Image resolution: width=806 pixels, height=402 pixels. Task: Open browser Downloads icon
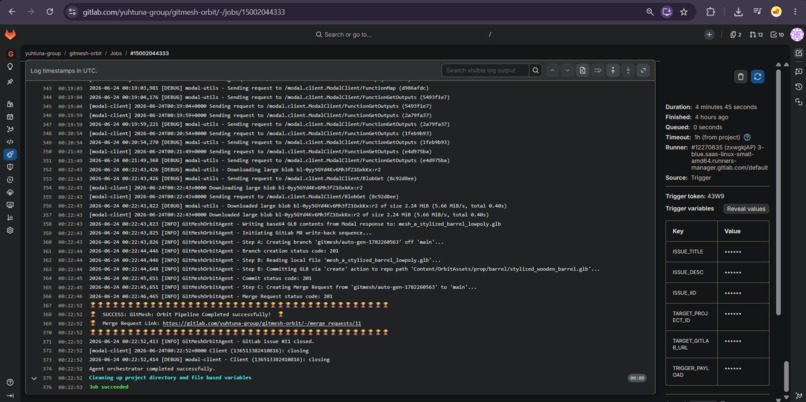click(738, 11)
